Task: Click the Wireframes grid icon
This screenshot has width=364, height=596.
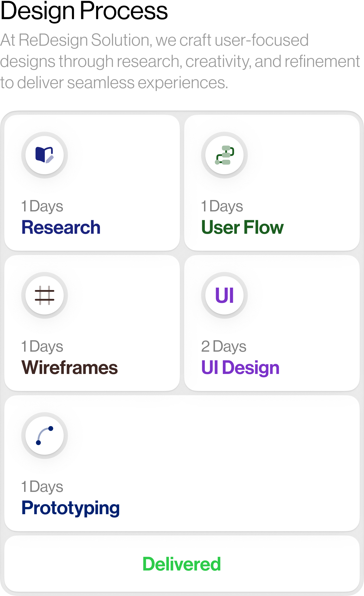Action: coord(45,295)
